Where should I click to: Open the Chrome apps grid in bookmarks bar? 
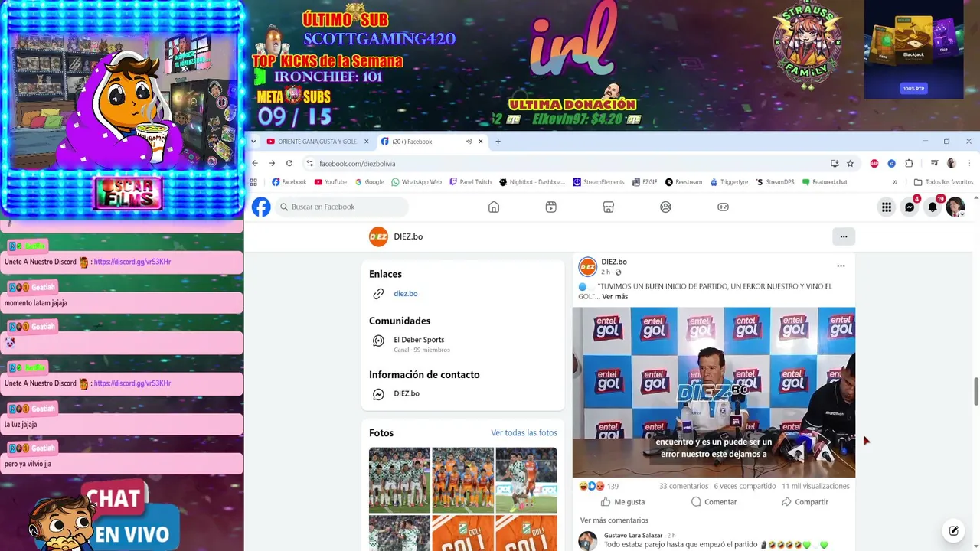pyautogui.click(x=253, y=182)
